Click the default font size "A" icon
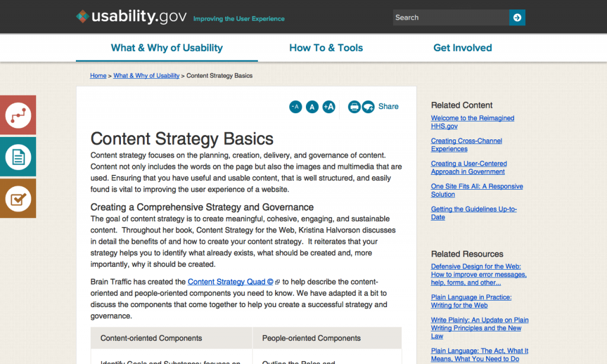607x364 pixels. [312, 107]
